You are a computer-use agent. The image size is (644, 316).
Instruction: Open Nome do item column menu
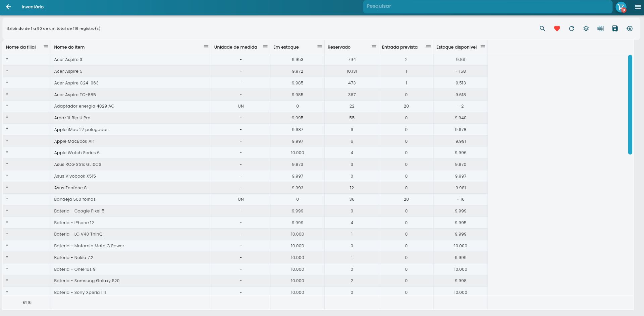206,47
